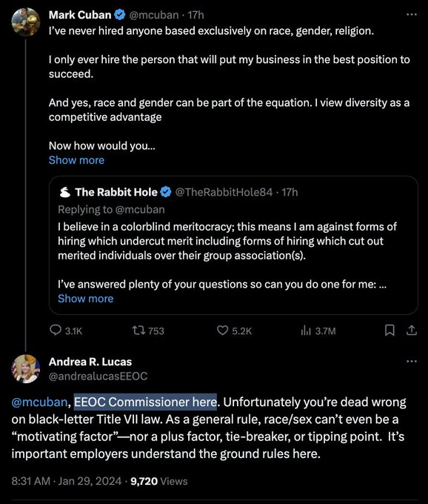428x504 pixels.
Task: Bookmark Mark Cuban's tweet
Action: tap(389, 330)
